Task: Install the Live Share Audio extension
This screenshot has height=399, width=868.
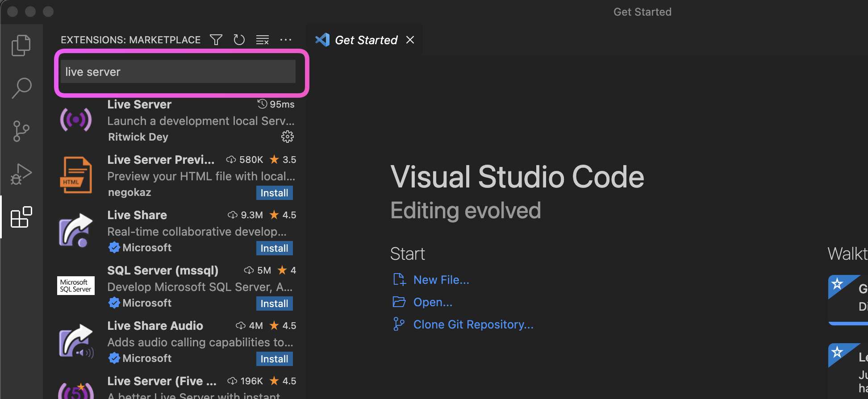Action: [x=274, y=359]
